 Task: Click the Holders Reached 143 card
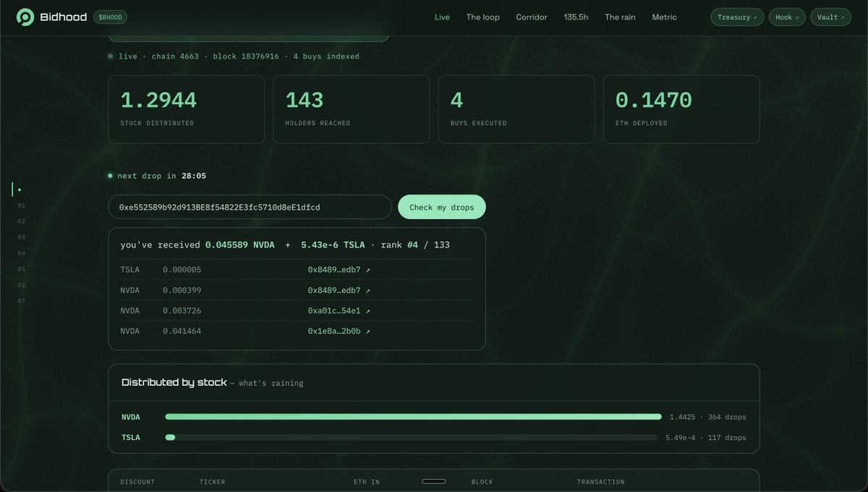[352, 109]
